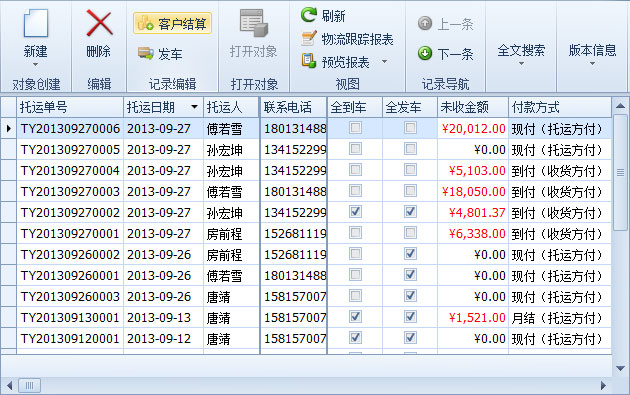
Task: Click amount ¥6,338.00
Action: [x=477, y=234]
